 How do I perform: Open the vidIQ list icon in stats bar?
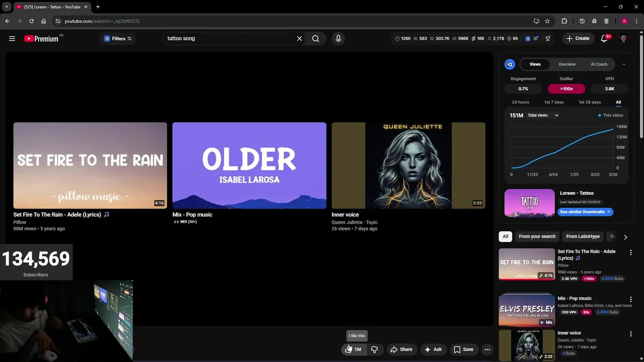coord(536,38)
